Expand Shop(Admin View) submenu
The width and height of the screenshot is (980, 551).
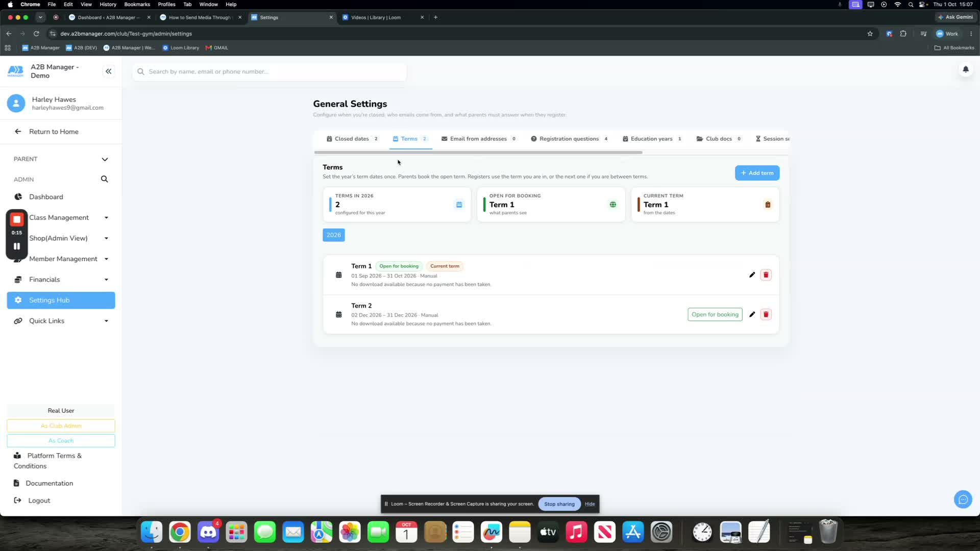106,238
